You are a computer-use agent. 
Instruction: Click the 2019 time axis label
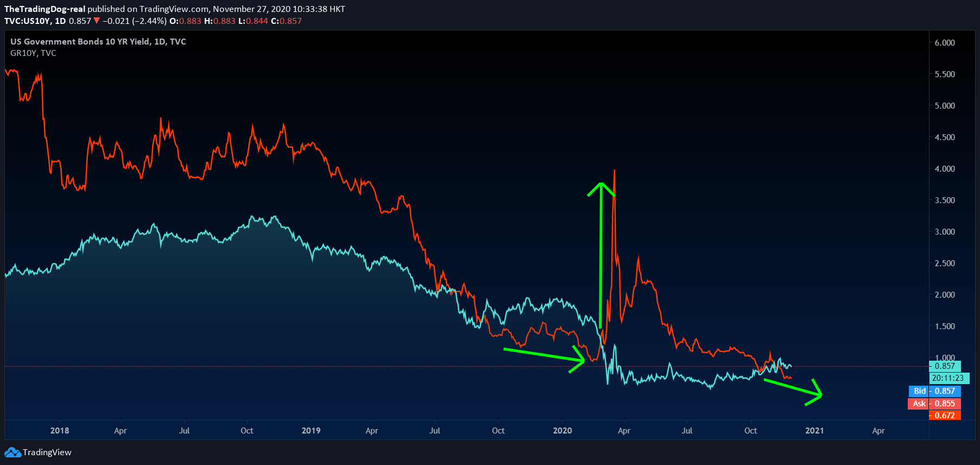click(x=311, y=430)
